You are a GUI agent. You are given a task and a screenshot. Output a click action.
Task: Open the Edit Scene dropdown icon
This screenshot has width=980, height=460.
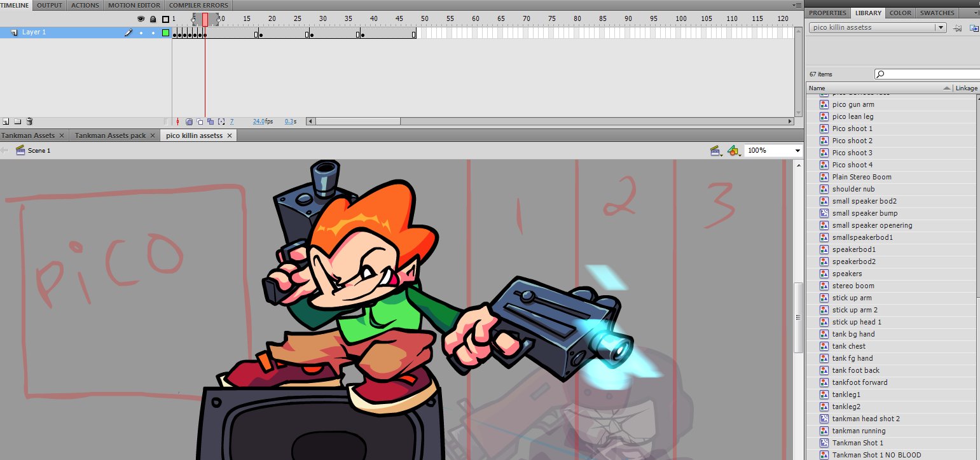pyautogui.click(x=716, y=151)
